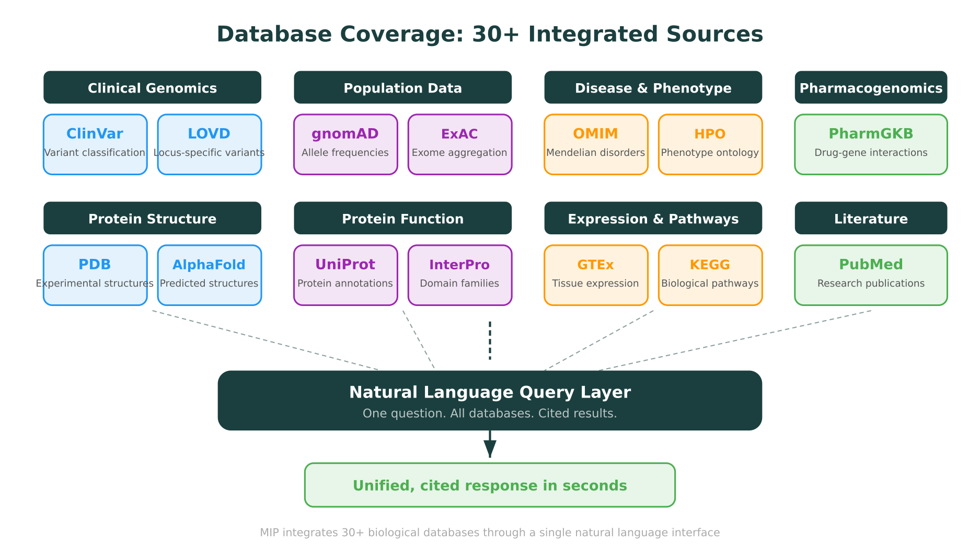
Task: Open the UniProt protein annotations card
Action: coord(345,275)
